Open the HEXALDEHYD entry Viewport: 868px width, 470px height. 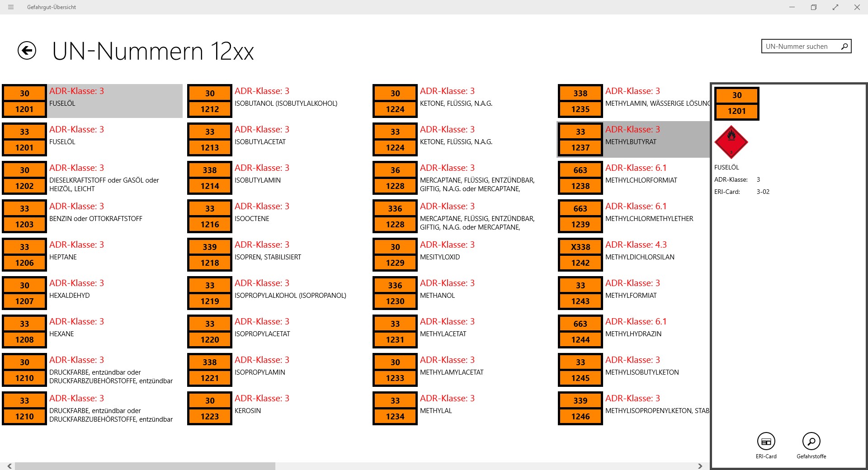(x=92, y=293)
